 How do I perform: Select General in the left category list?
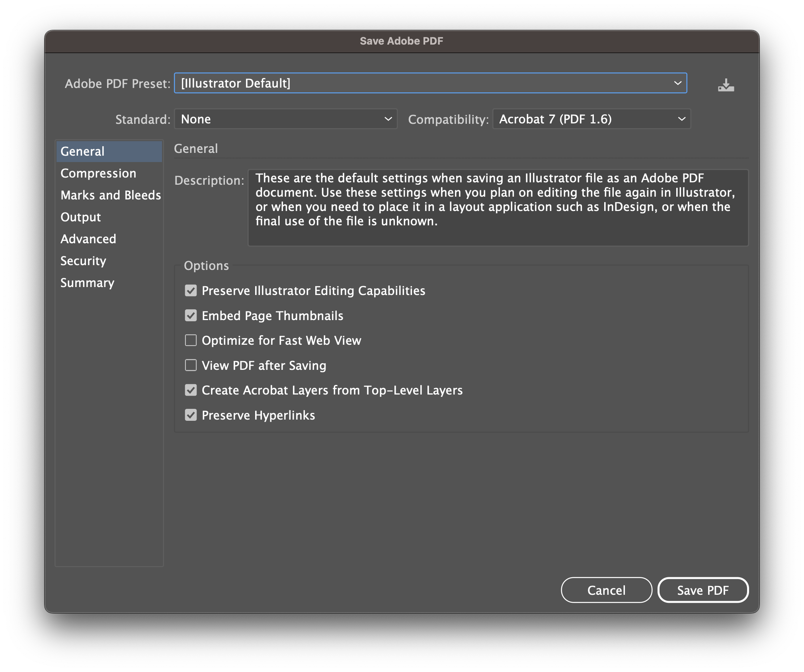point(82,151)
